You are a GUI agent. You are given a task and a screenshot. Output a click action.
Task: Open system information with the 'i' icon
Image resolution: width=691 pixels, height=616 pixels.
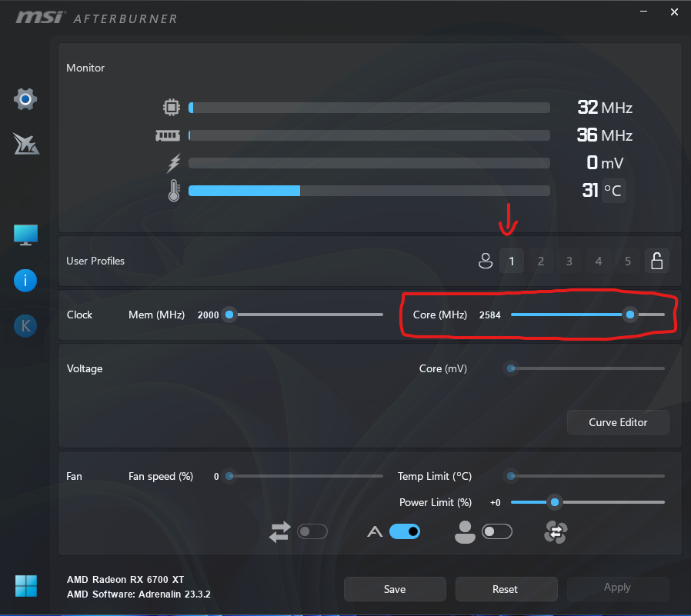tap(25, 281)
